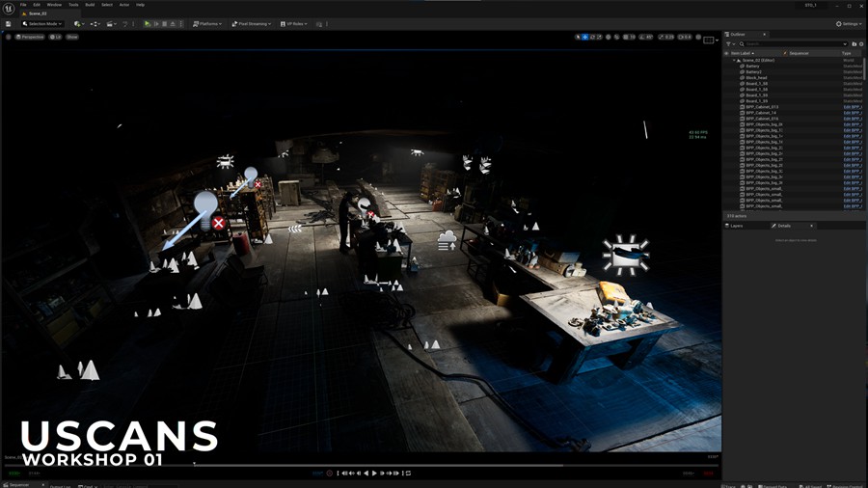Click the Sequencer play forward button
This screenshot has width=868, height=488.
(374, 474)
